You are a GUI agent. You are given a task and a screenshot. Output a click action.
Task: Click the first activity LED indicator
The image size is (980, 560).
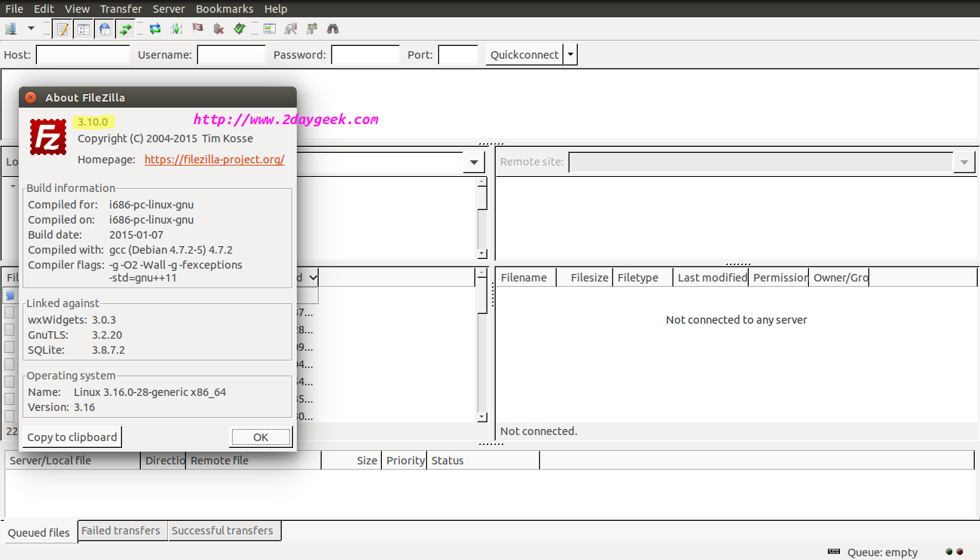tap(949, 552)
